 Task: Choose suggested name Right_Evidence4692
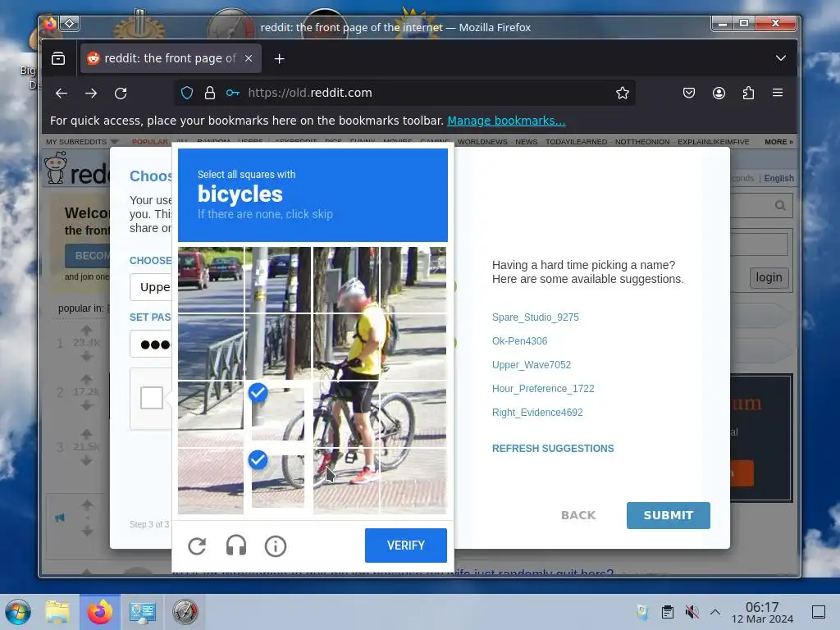537,413
